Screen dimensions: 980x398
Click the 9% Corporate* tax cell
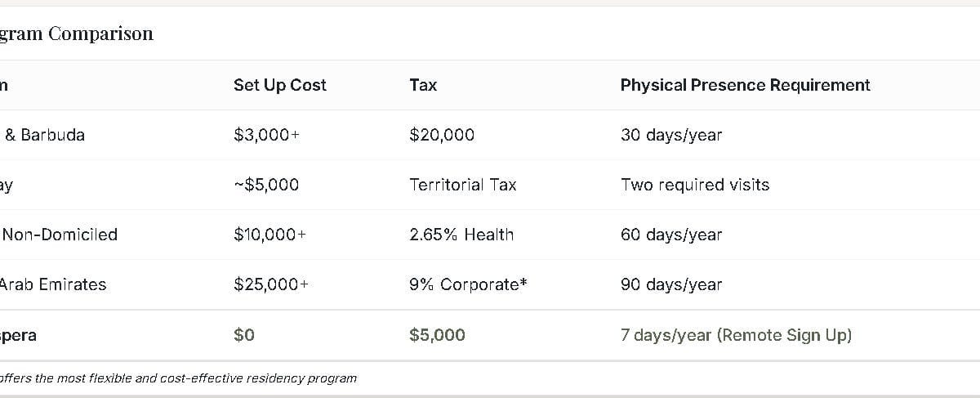[468, 284]
